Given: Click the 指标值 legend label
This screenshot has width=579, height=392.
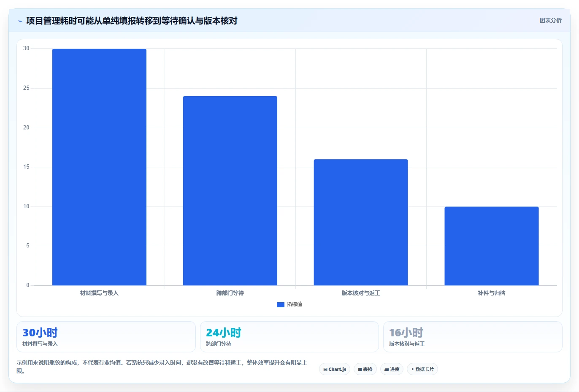Looking at the screenshot, I should point(295,304).
